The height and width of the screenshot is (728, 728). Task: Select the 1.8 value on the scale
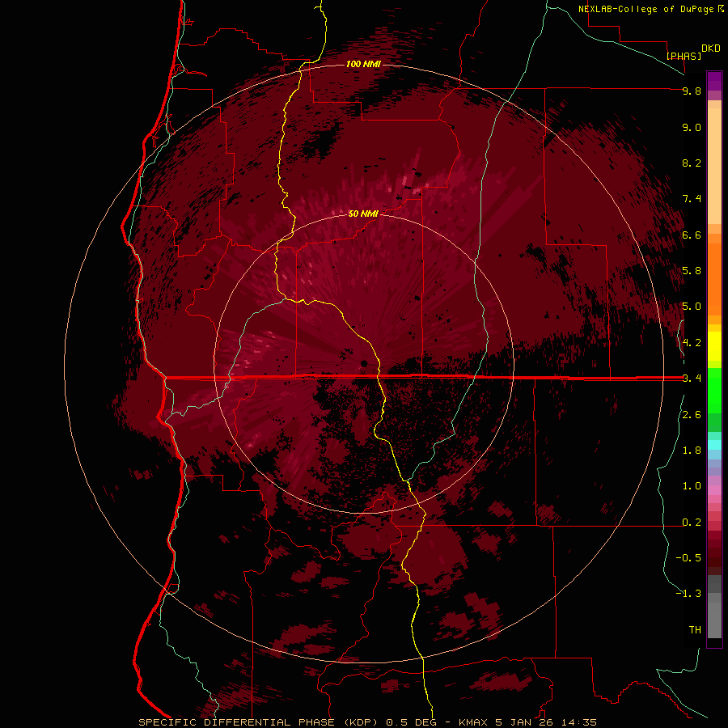[692, 451]
